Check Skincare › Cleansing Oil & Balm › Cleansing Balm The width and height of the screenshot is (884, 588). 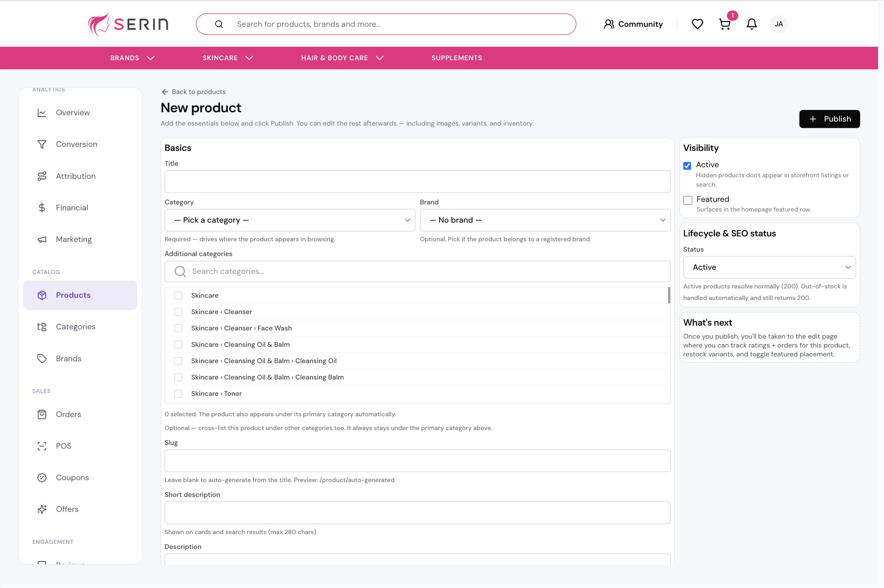pyautogui.click(x=178, y=377)
